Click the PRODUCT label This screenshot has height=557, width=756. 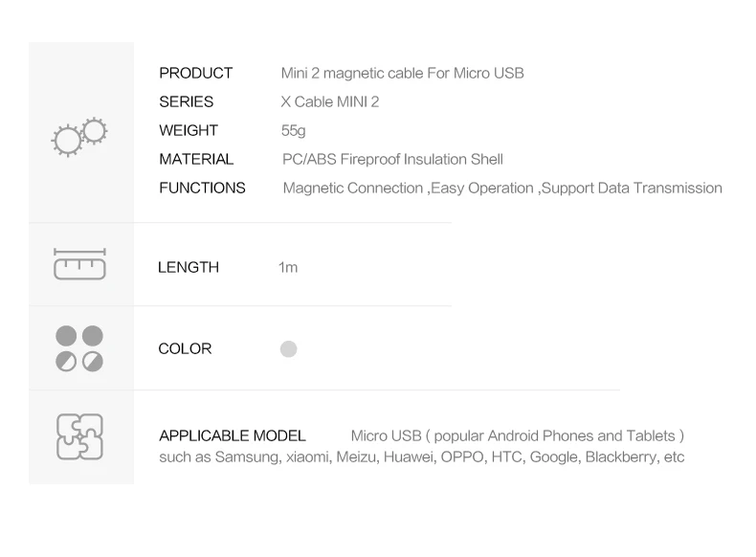coord(195,74)
